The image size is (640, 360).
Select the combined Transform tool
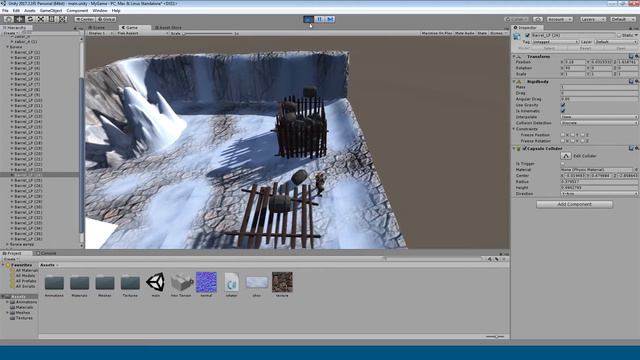[62, 19]
